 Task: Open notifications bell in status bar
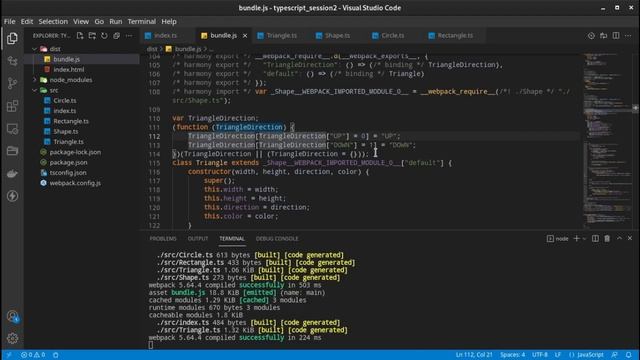point(629,355)
